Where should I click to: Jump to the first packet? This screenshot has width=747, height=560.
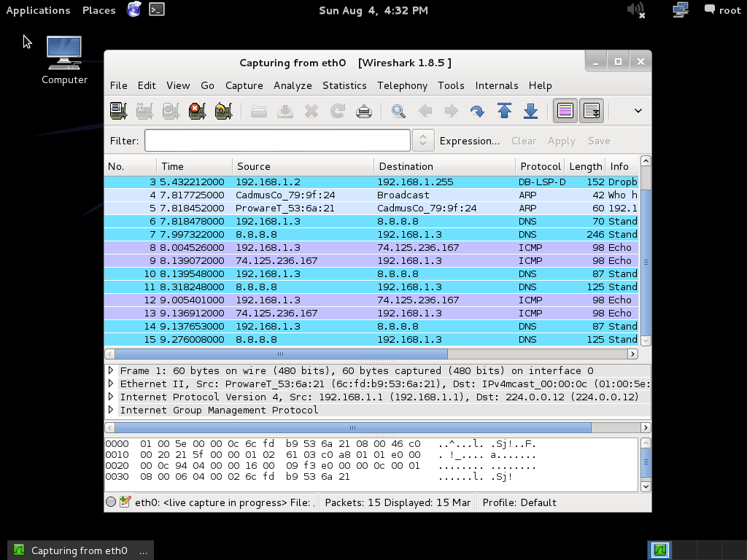coord(504,111)
